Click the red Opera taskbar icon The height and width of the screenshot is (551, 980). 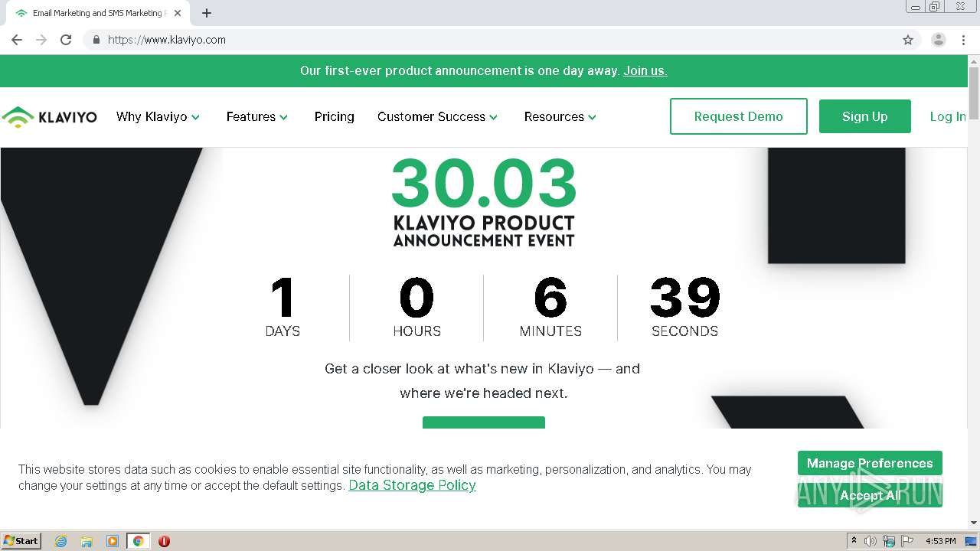(x=164, y=541)
